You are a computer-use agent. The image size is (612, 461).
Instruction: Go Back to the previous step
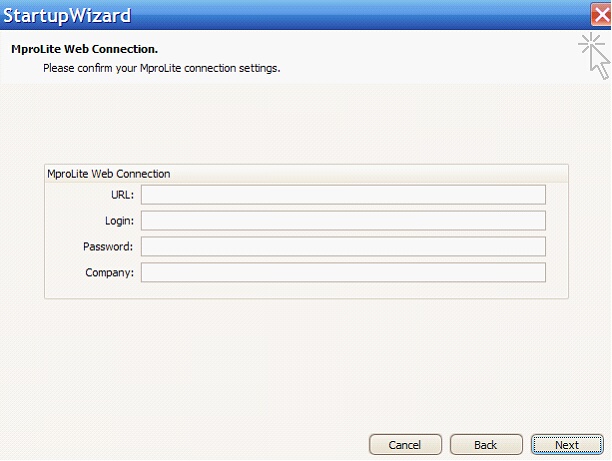(486, 445)
